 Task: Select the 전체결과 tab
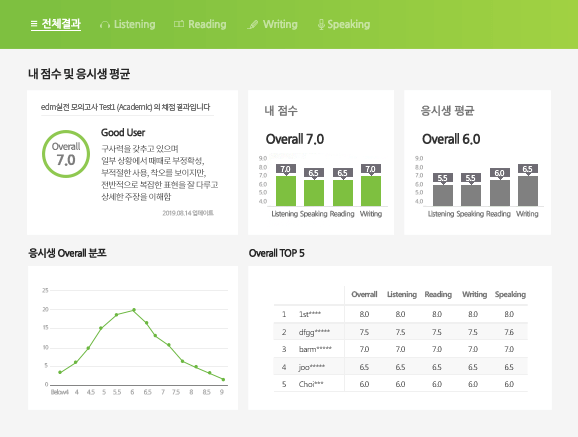pos(56,24)
